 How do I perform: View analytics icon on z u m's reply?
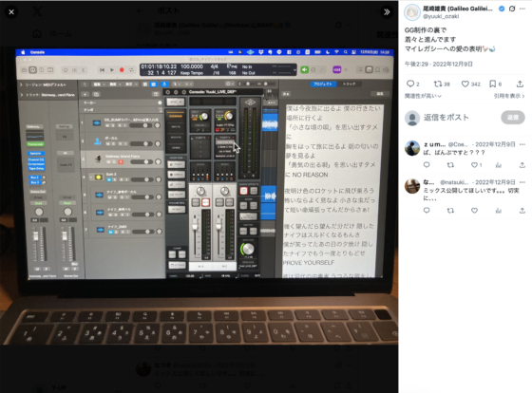tap(499, 165)
